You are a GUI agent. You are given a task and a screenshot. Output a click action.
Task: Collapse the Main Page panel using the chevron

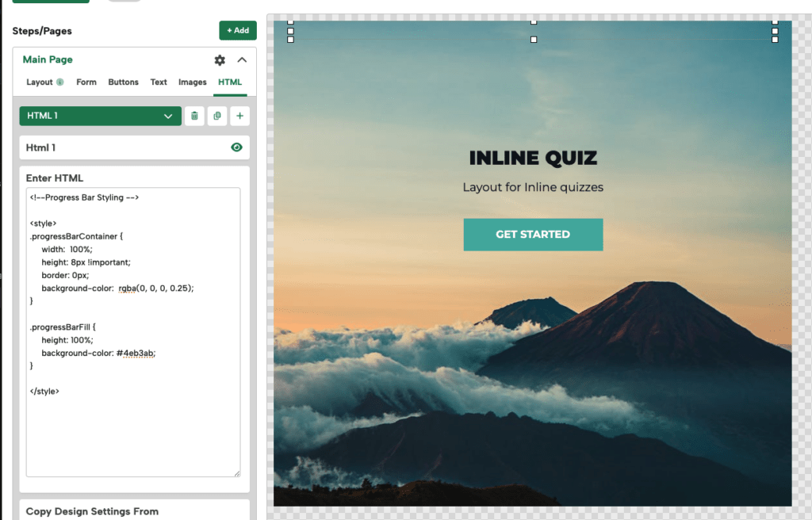click(243, 59)
